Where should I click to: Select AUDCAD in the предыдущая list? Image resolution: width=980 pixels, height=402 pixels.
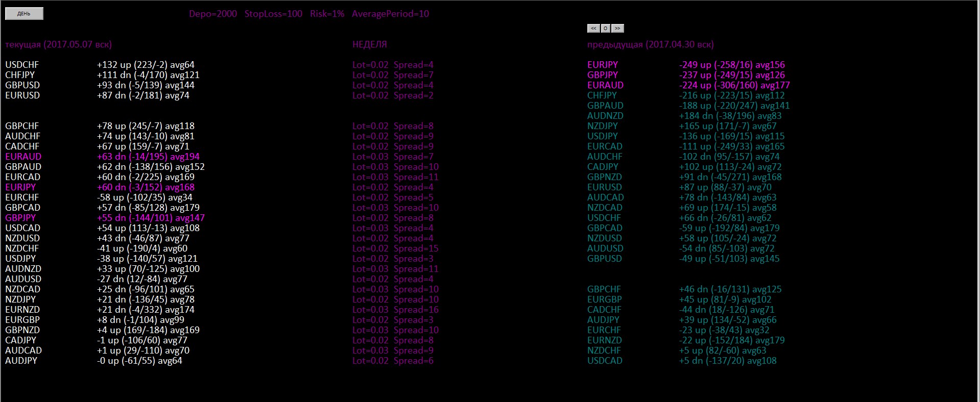[x=606, y=197]
